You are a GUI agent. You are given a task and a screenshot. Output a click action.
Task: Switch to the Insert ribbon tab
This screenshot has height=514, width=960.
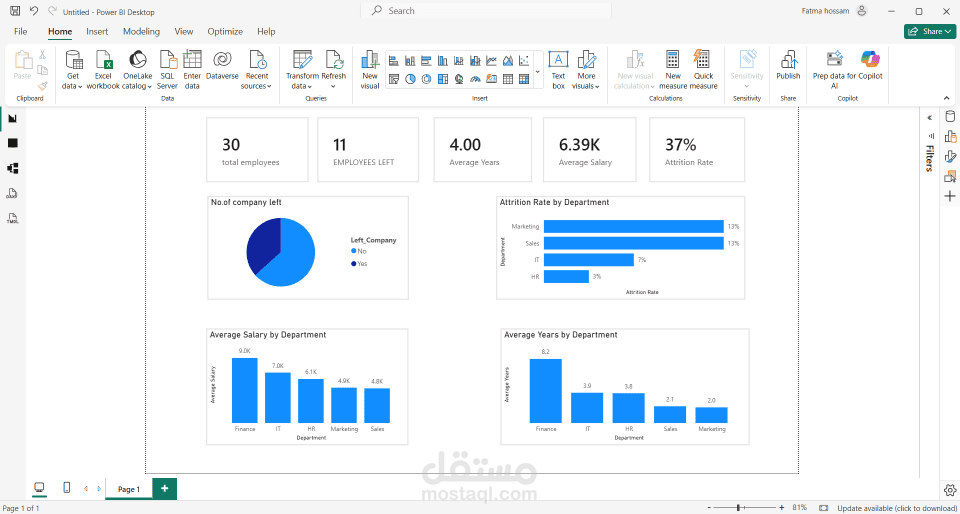97,31
